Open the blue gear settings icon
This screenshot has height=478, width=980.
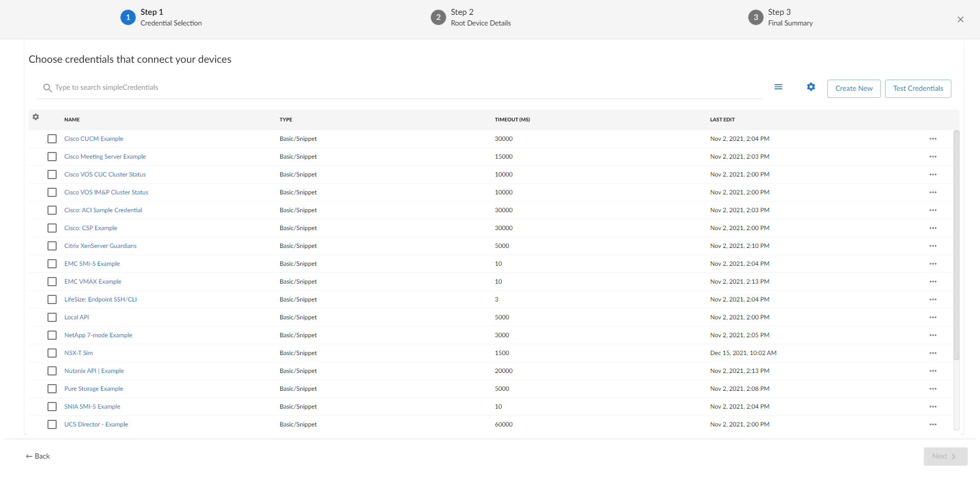811,87
